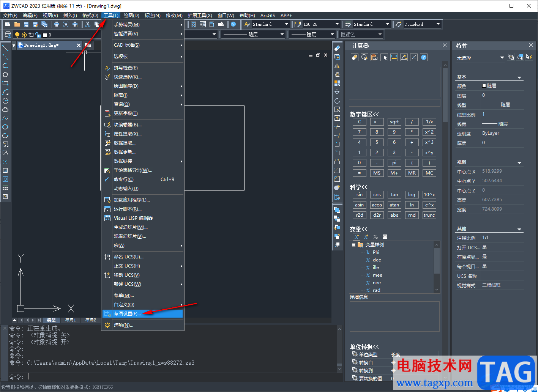Screen dimensions: 538x392
Task: Click the sin function button
Action: pyautogui.click(x=359, y=195)
